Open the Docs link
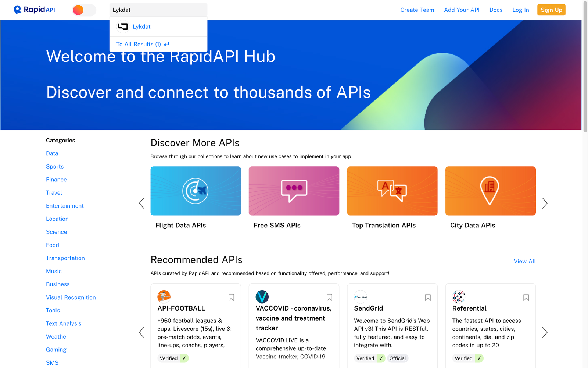The width and height of the screenshot is (588, 368). (x=496, y=10)
